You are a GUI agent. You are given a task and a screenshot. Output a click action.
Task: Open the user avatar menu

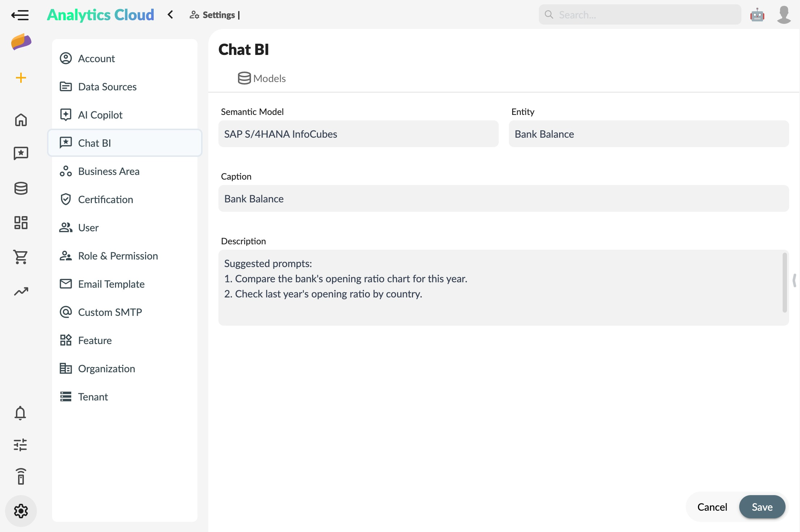[784, 15]
